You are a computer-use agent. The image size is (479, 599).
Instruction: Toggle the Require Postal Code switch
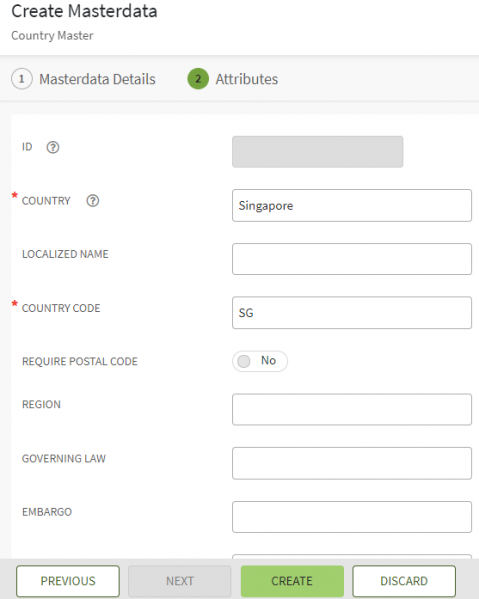click(260, 361)
